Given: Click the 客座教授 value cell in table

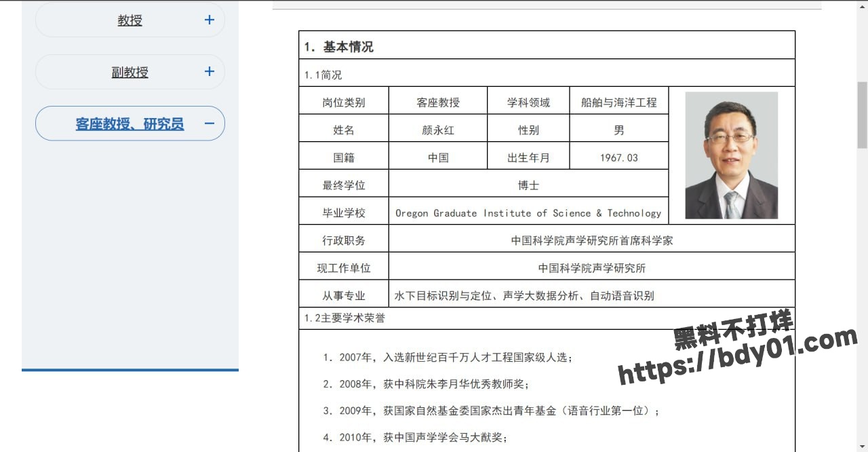Looking at the screenshot, I should click(438, 100).
